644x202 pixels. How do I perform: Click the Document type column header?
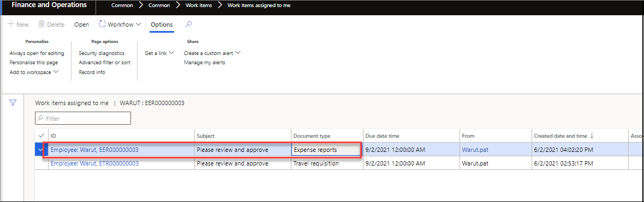[x=327, y=136]
